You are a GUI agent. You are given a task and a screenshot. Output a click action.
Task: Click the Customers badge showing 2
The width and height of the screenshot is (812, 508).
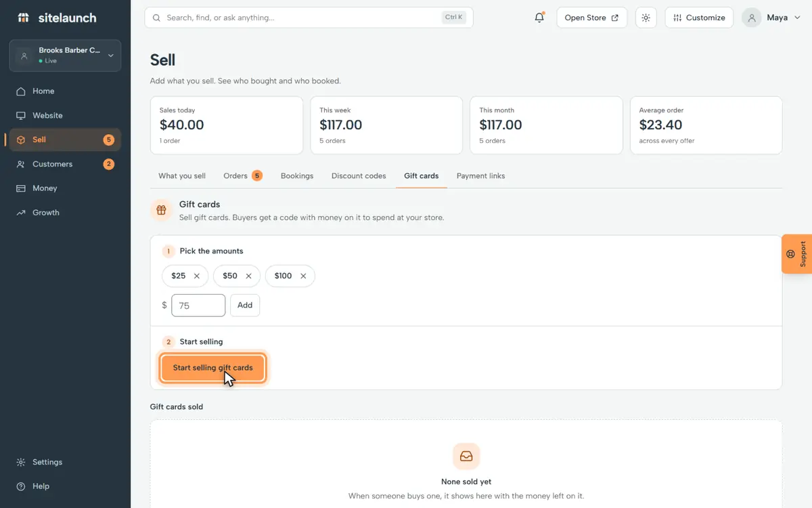[108, 165]
